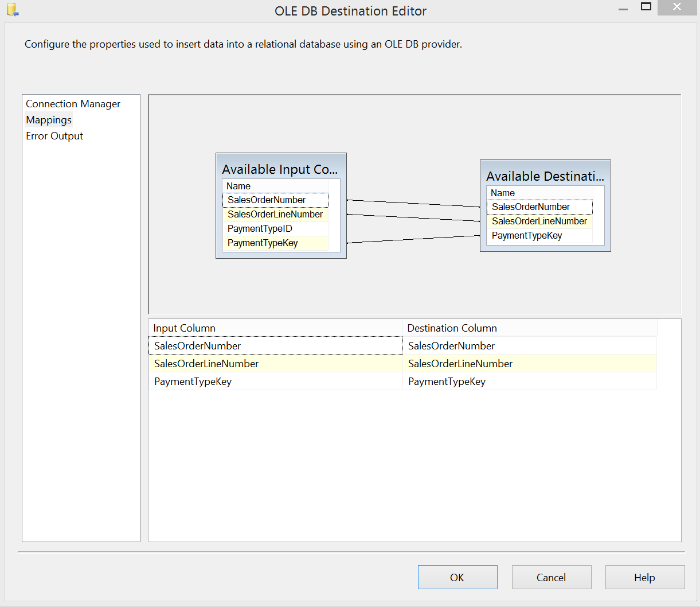Click the Destination Column grid header
The height and width of the screenshot is (607, 700).
[x=529, y=328]
